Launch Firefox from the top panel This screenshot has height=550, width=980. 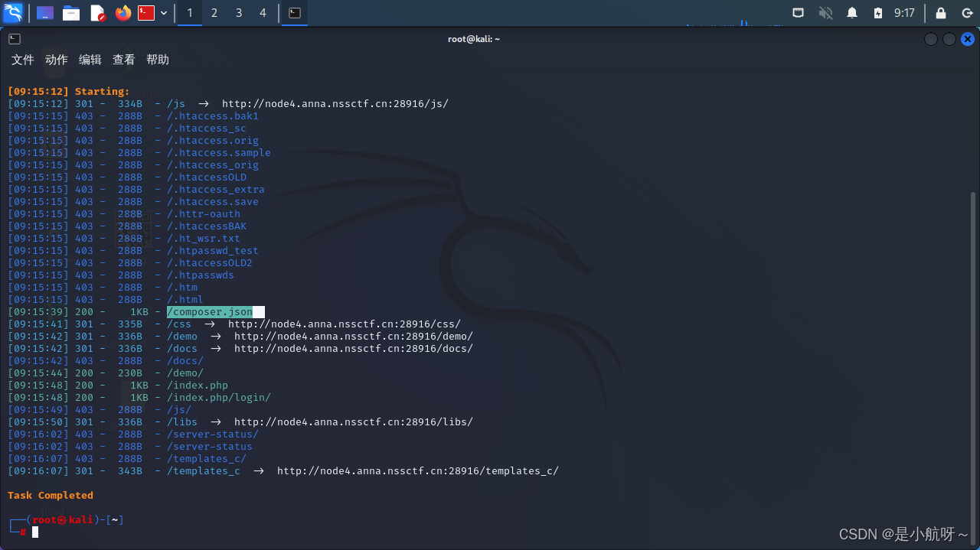coord(122,13)
